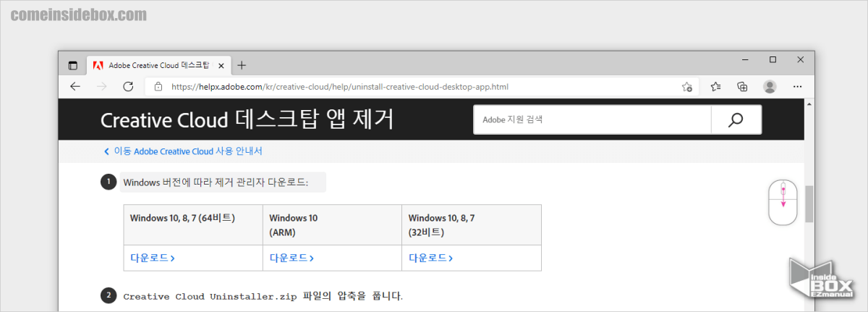Download uninstaller for Windows 10, 8, 7 64-bit
The width and height of the screenshot is (868, 312).
[x=153, y=258]
